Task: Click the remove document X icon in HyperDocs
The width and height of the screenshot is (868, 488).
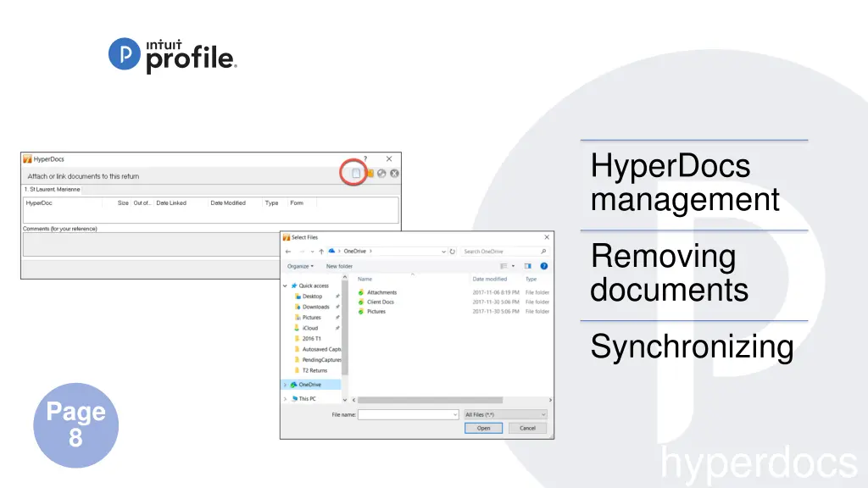Action: click(394, 173)
